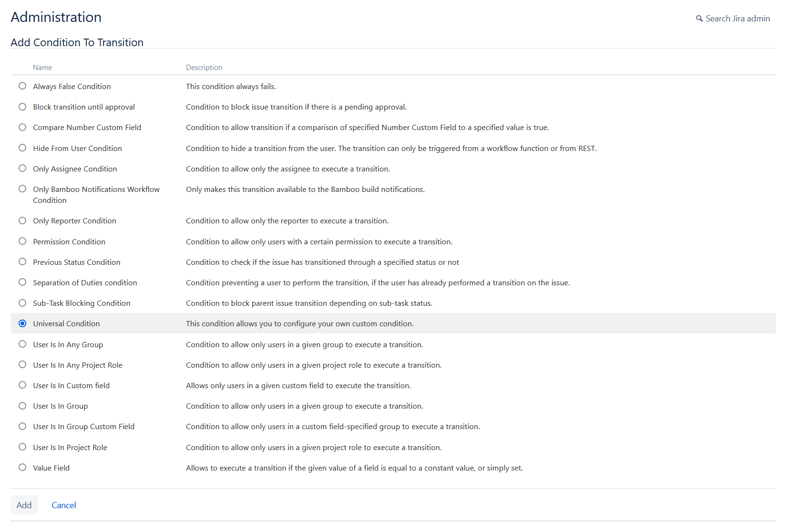Choose User Is In Any Group radio
Image resolution: width=786 pixels, height=532 pixels.
[22, 344]
